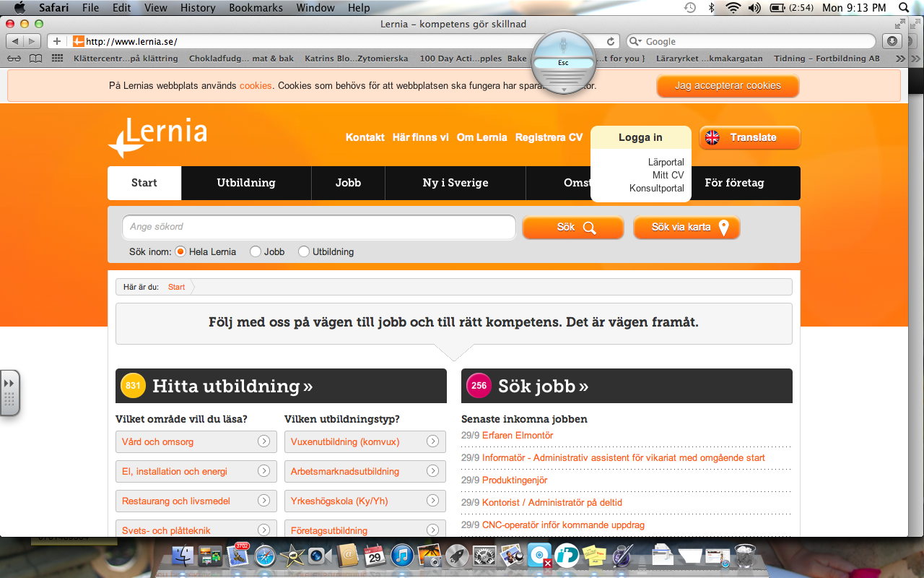Screen dimensions: 924x578
Task: Open System Preferences gear in the Dock
Action: [x=484, y=555]
